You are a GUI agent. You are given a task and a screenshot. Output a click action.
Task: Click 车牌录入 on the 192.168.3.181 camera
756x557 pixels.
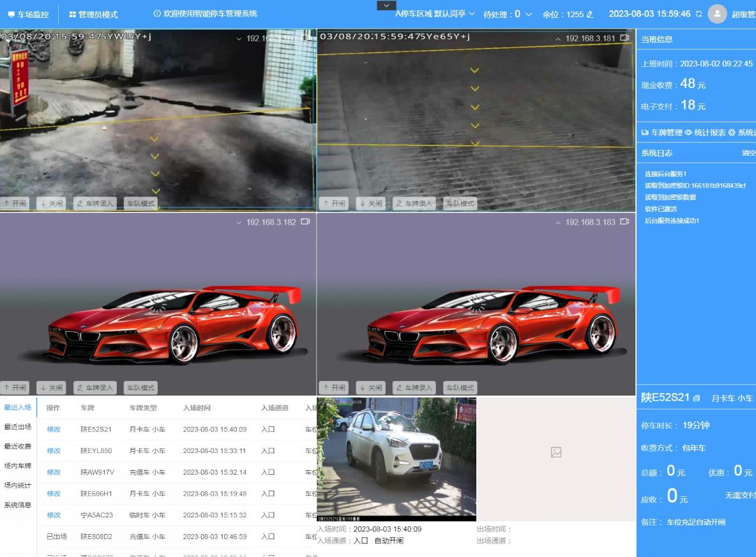coord(414,204)
